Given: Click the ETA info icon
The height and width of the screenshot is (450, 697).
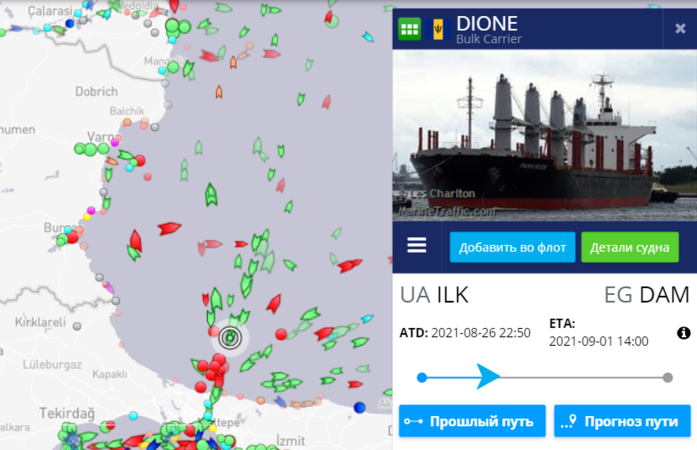Looking at the screenshot, I should click(x=684, y=333).
